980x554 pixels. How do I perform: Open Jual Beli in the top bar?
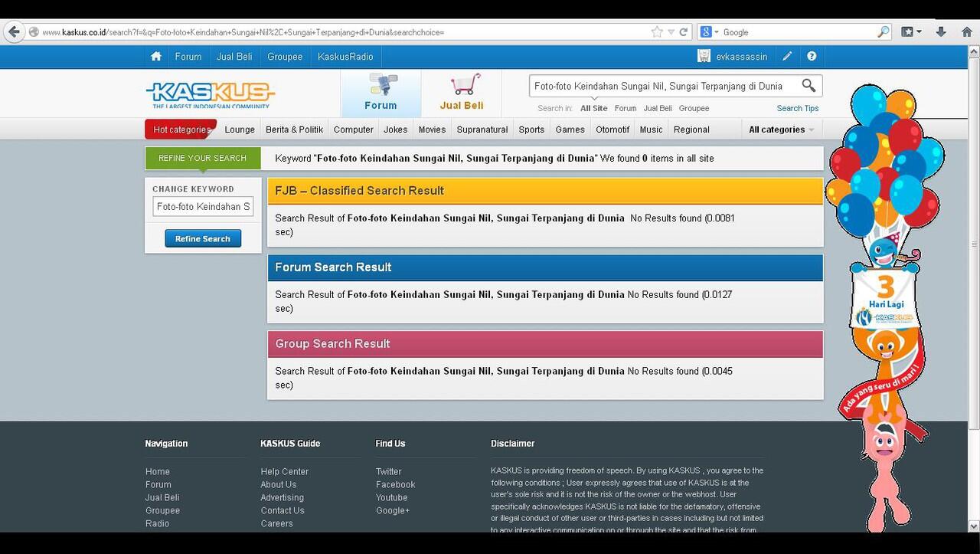234,57
